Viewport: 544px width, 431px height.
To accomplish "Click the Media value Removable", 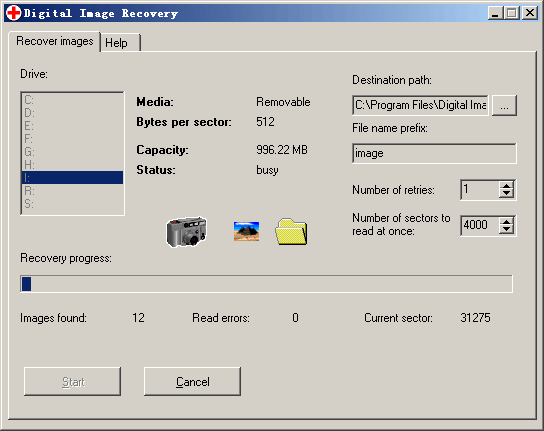I will (283, 102).
